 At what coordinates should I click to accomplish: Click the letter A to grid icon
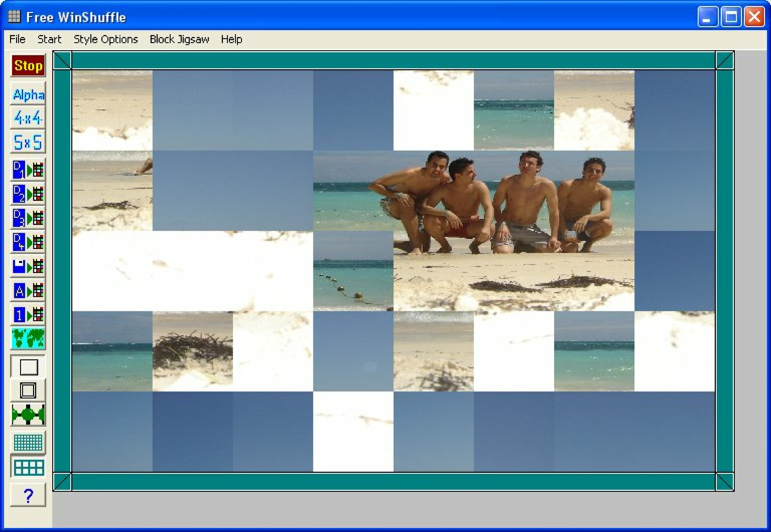[28, 291]
